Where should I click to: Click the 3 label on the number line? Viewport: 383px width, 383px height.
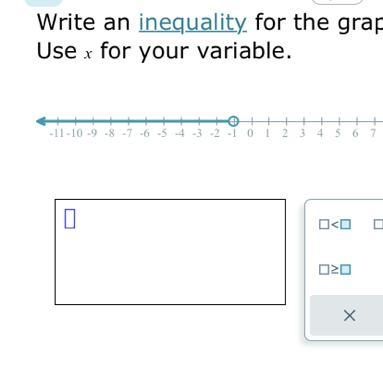[x=302, y=133]
